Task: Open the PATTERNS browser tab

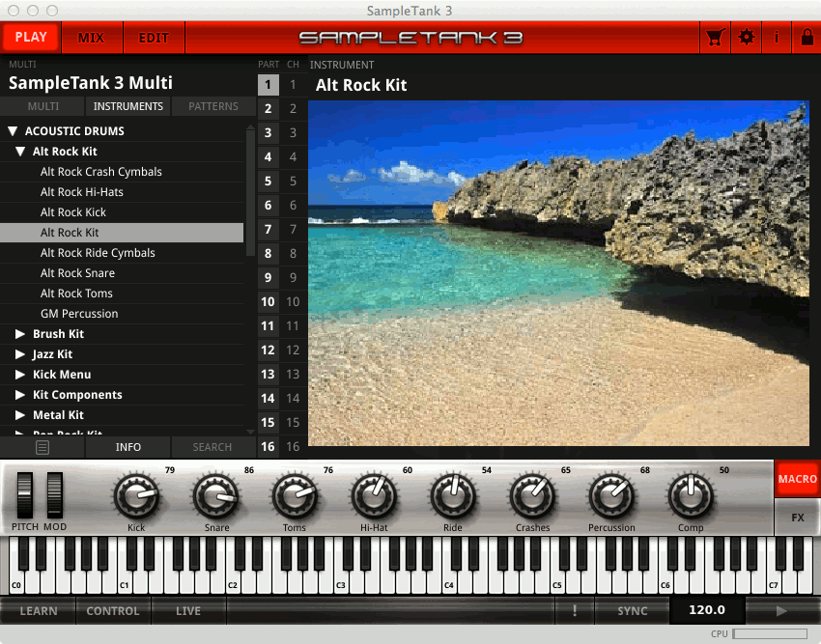Action: point(213,106)
